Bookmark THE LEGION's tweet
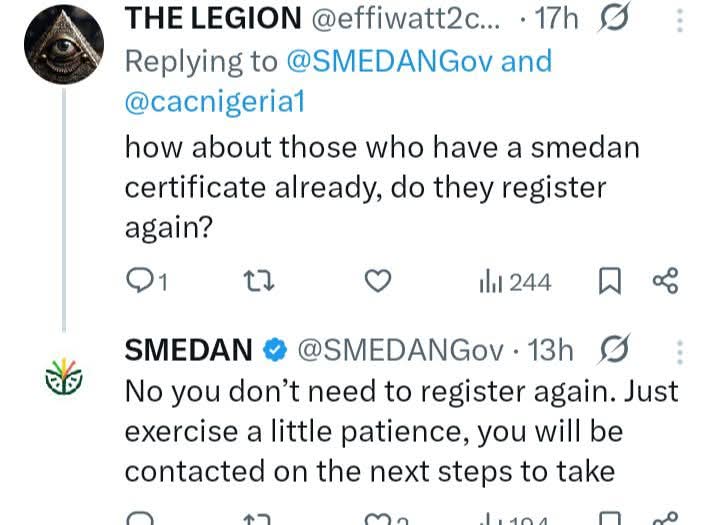 (x=608, y=282)
